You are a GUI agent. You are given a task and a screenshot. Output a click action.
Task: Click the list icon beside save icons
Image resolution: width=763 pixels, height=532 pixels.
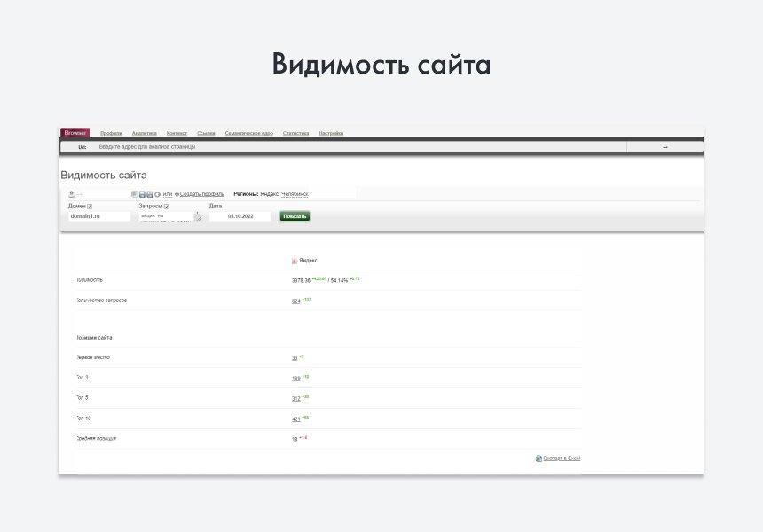[x=134, y=194]
